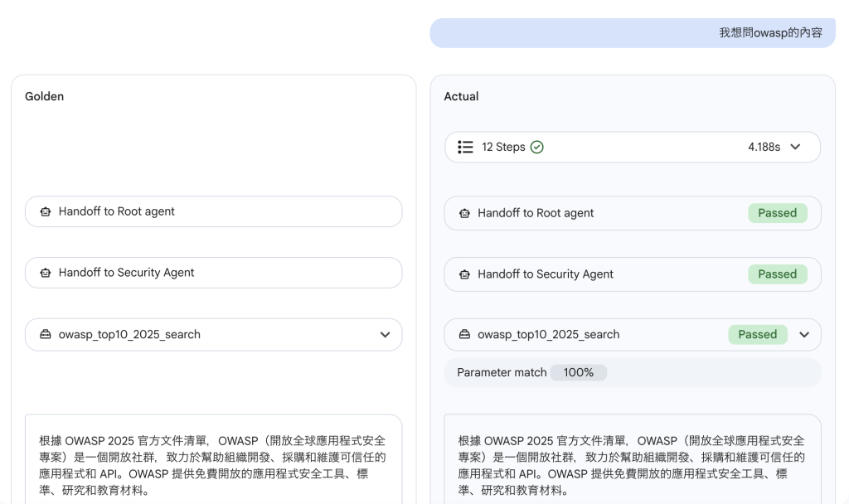This screenshot has width=849, height=504.
Task: Click the Golden response text about OWASP 2025
Action: pyautogui.click(x=212, y=466)
